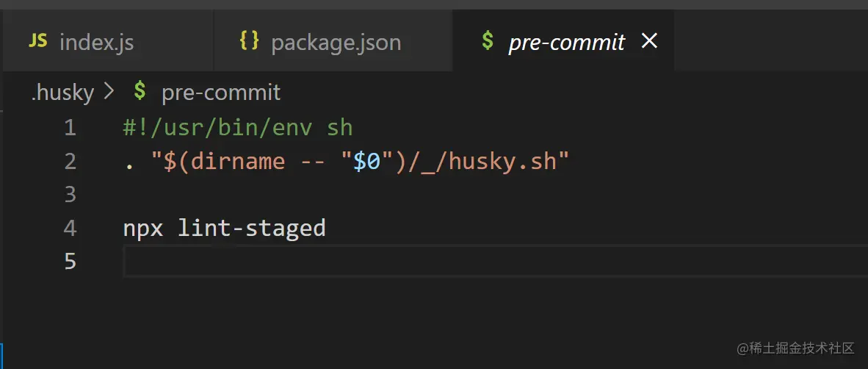Click the JS icon on index.js tab
The height and width of the screenshot is (369, 868).
(37, 41)
